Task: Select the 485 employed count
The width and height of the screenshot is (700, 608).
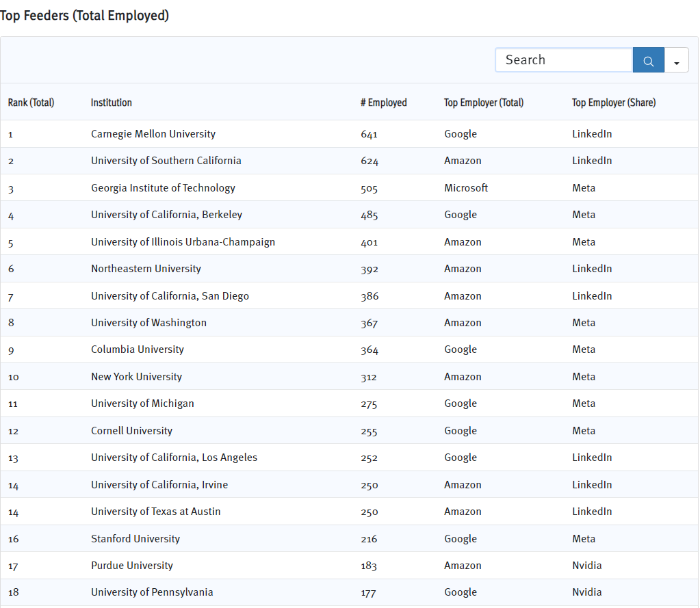Action: [370, 215]
